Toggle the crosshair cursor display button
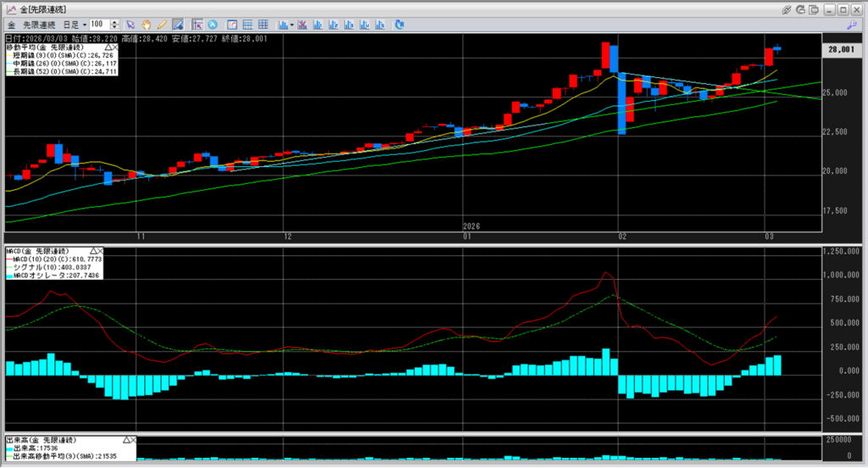The image size is (868, 468). coord(197,25)
